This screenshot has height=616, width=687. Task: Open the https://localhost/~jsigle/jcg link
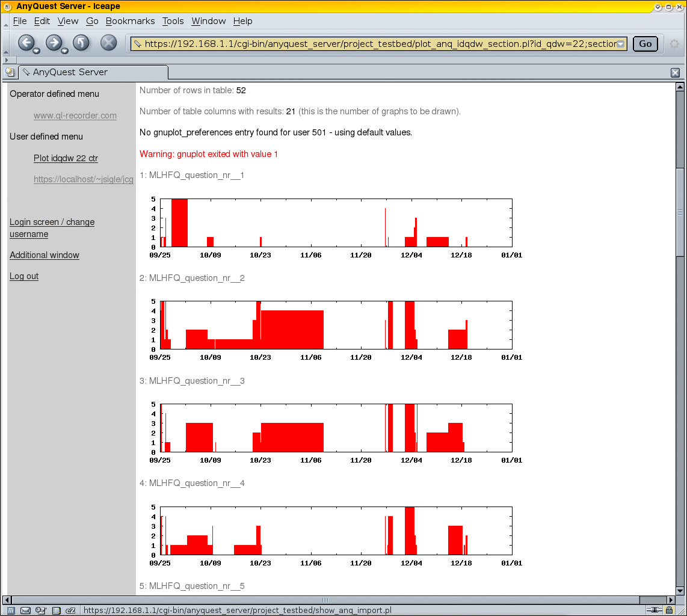click(83, 179)
